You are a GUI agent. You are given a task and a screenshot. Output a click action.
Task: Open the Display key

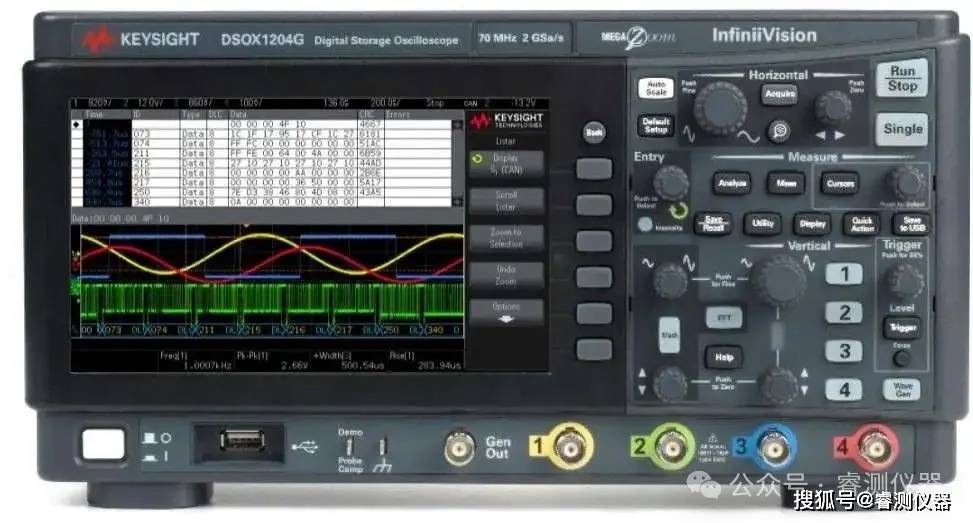(812, 224)
